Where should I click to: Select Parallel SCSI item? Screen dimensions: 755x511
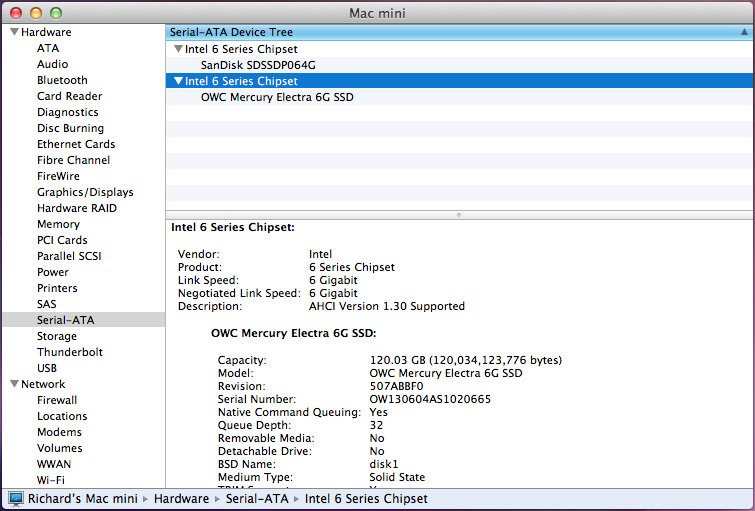[x=69, y=256]
